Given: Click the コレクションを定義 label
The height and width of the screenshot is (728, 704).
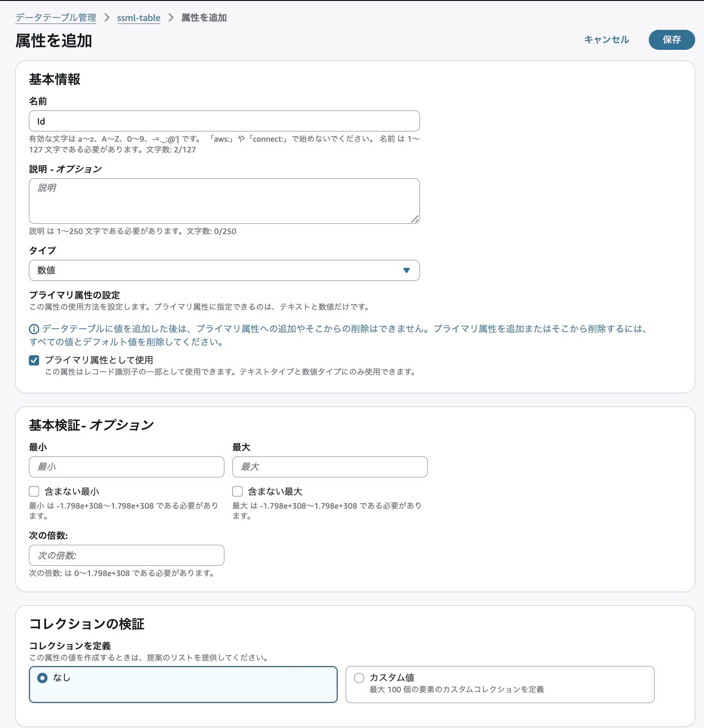Looking at the screenshot, I should pyautogui.click(x=70, y=646).
